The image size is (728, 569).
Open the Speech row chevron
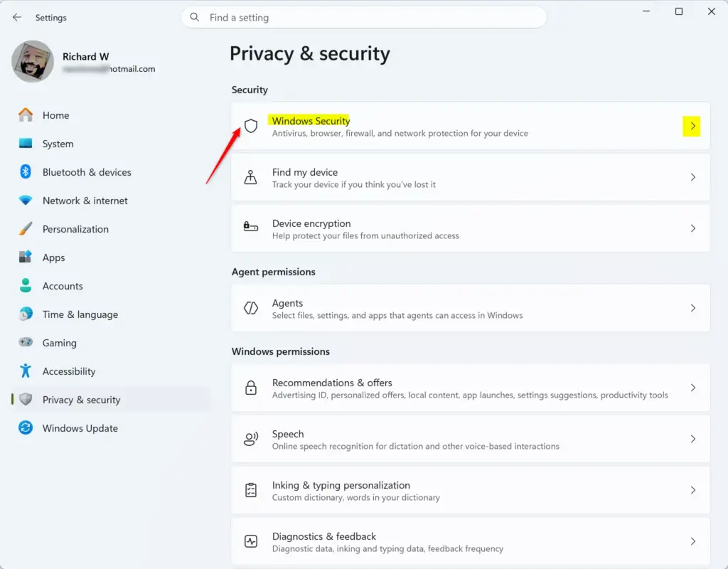point(692,438)
